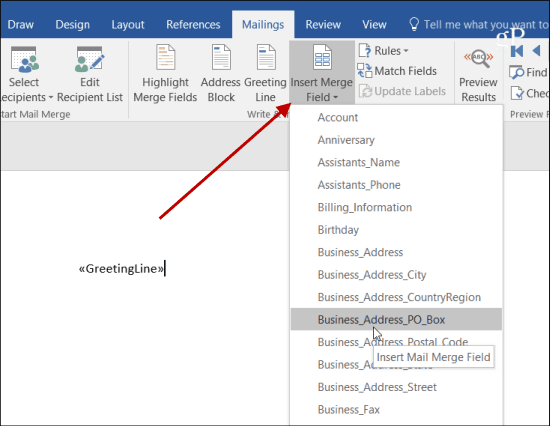Open the Layout ribbon tab
This screenshot has height=426, width=550.
pos(128,25)
